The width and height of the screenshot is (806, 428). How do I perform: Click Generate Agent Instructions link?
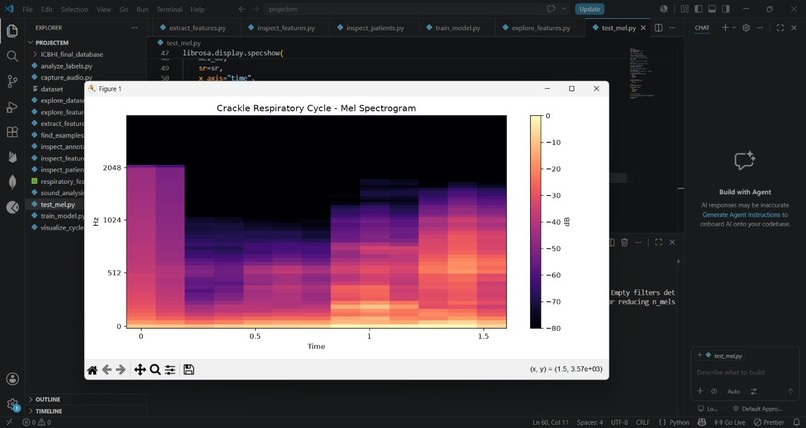point(741,215)
